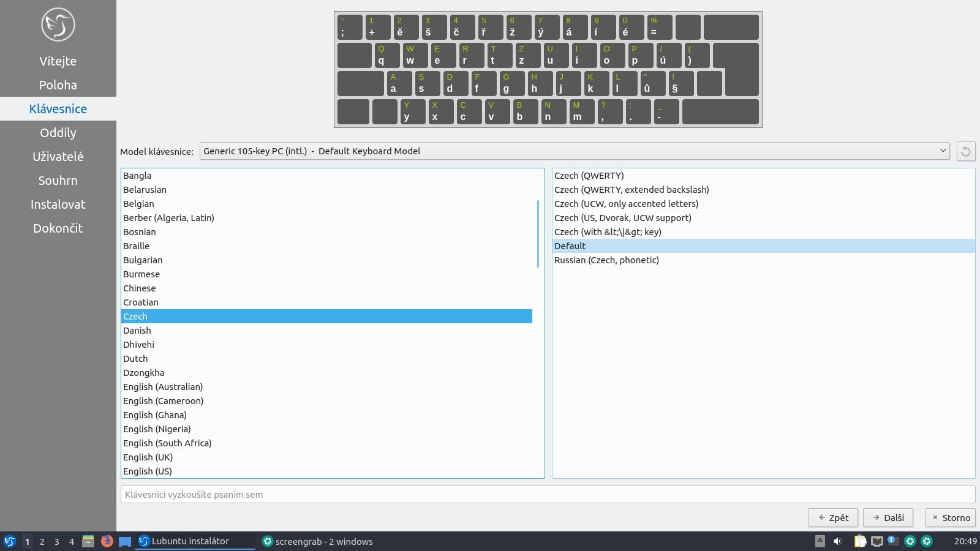Viewport: 980px width, 551px height.
Task: Reset keyboard model to default with the undo icon
Action: 966,151
